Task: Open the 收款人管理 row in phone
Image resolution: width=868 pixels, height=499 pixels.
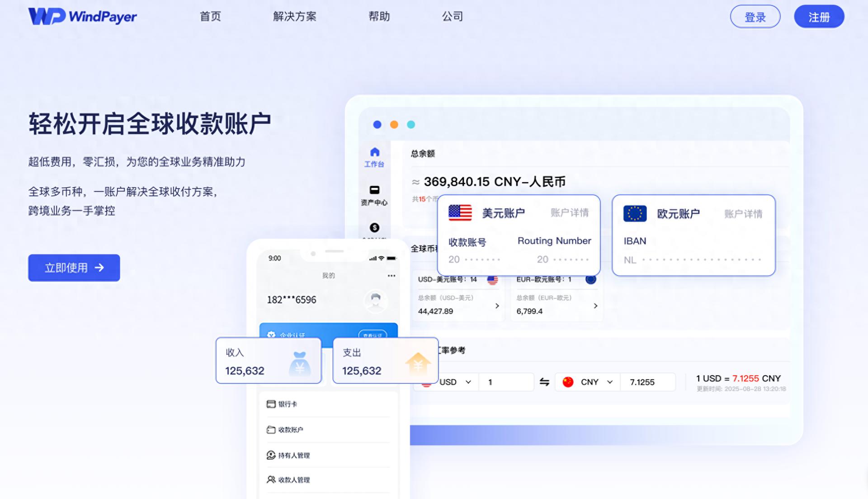Action: point(329,480)
